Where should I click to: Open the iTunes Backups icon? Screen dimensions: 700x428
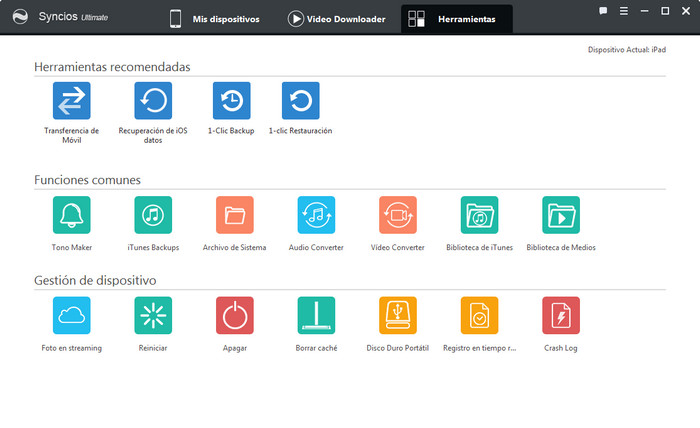click(x=153, y=215)
